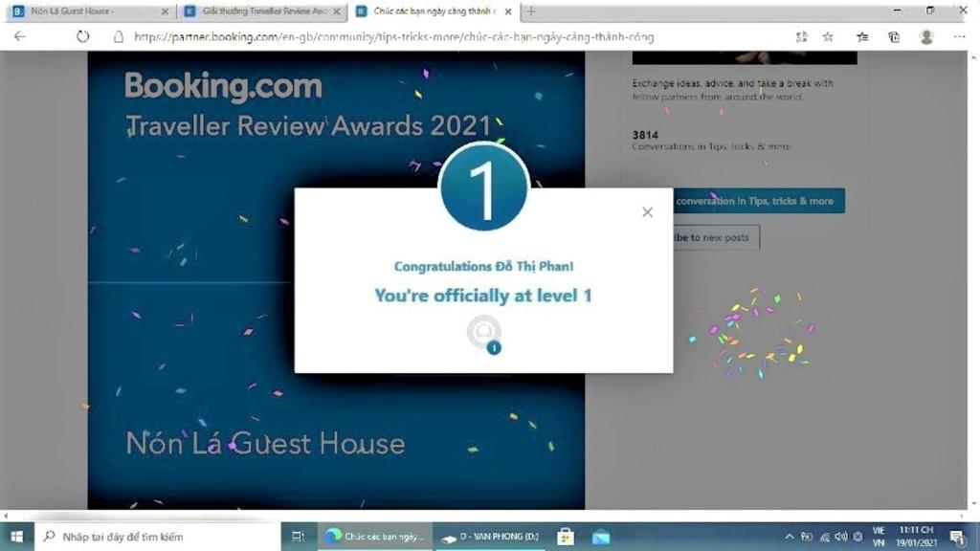The height and width of the screenshot is (551, 980).
Task: Click the translate page icon in address bar
Action: tap(801, 37)
